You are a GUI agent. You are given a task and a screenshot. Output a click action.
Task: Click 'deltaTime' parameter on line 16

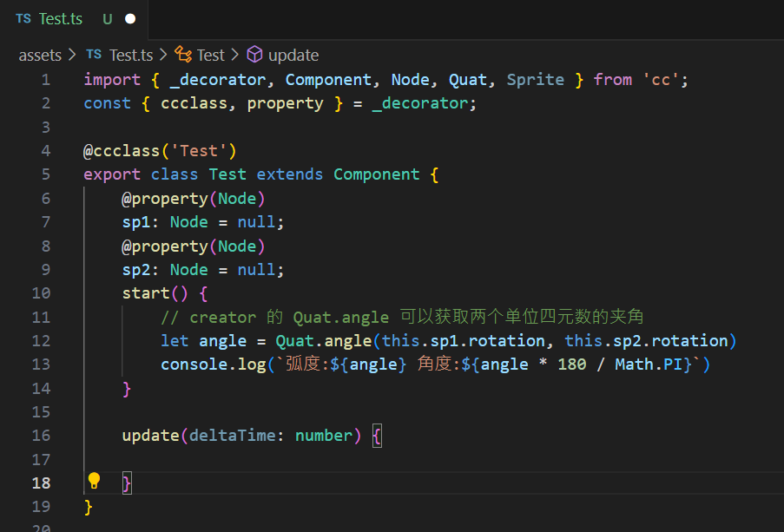click(x=232, y=436)
